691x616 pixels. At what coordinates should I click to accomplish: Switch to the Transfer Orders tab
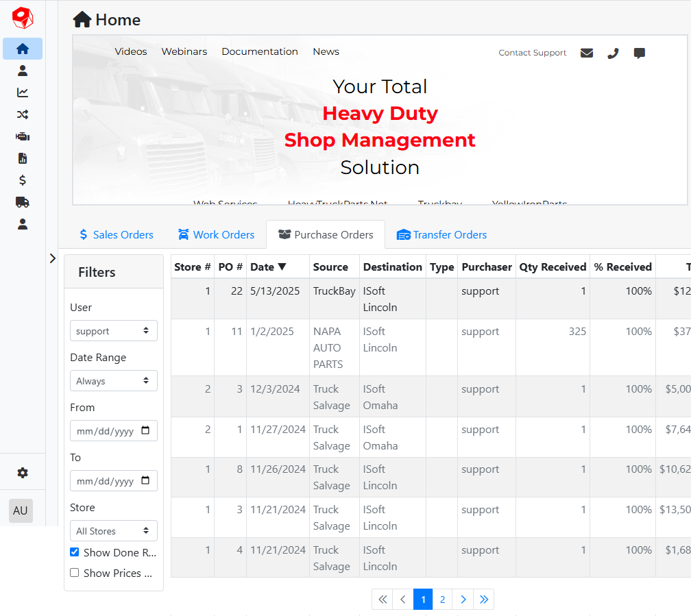[442, 235]
